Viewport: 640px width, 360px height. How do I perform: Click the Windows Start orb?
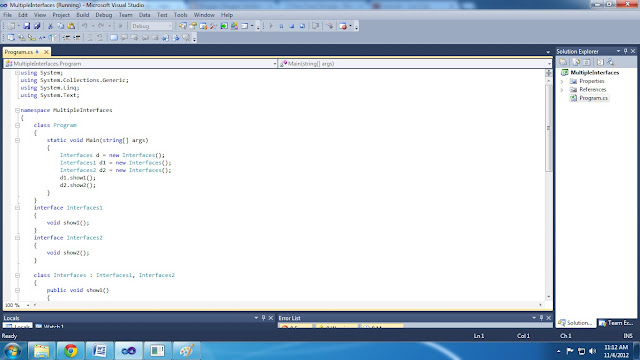point(12,351)
